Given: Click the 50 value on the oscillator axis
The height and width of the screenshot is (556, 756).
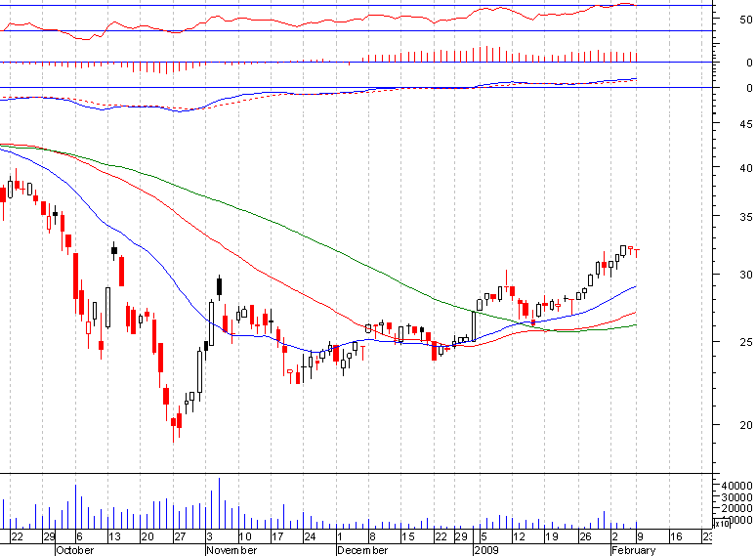Looking at the screenshot, I should (x=746, y=20).
